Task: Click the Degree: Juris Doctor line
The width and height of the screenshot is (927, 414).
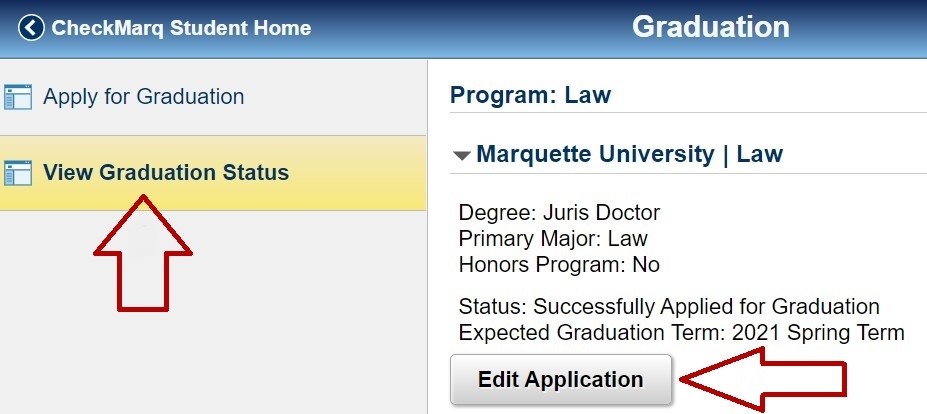Action: tap(559, 213)
